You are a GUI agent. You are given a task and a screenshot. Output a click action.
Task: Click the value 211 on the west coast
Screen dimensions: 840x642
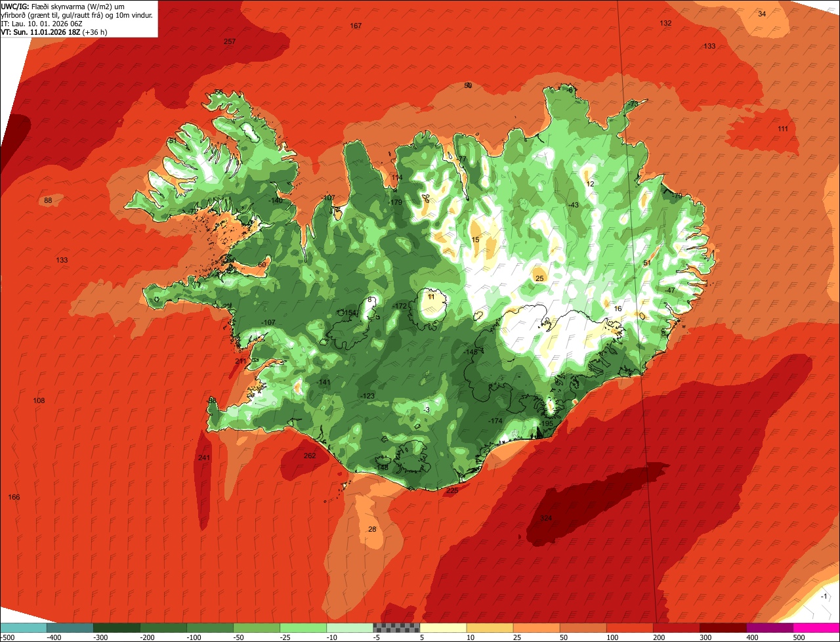(x=241, y=361)
